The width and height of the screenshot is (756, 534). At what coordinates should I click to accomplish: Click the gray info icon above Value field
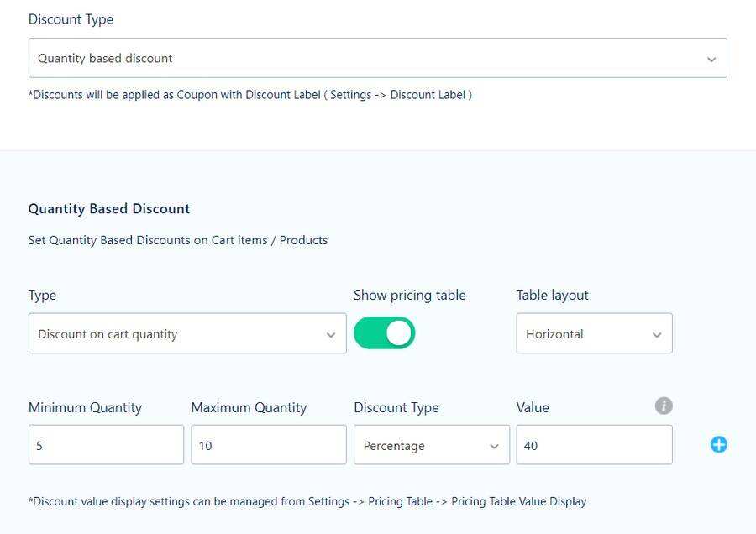pyautogui.click(x=664, y=406)
